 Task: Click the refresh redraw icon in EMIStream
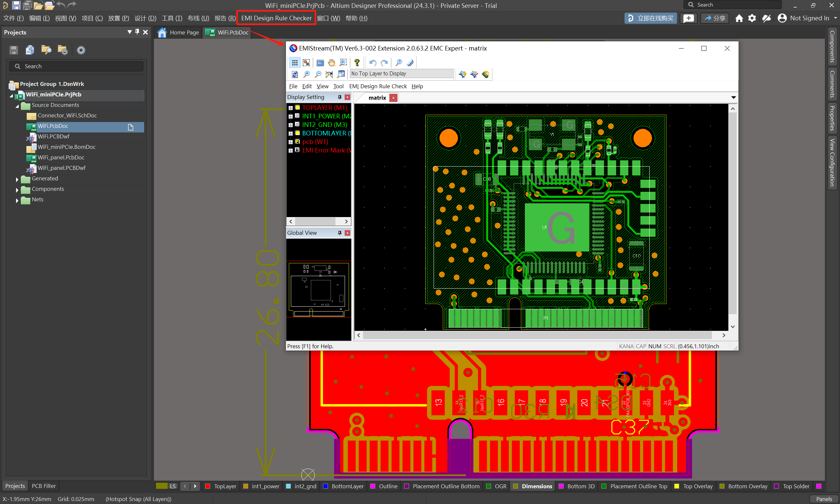pos(294,74)
